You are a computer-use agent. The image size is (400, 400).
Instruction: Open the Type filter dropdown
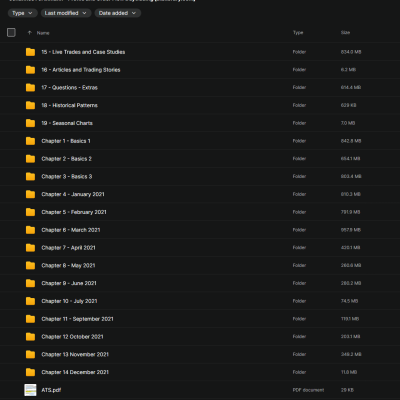pyautogui.click(x=22, y=13)
